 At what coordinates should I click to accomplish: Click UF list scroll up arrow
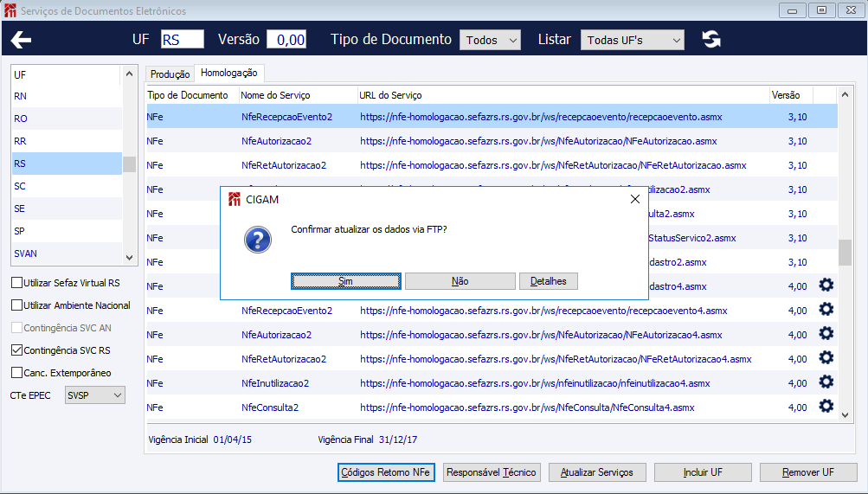point(129,74)
